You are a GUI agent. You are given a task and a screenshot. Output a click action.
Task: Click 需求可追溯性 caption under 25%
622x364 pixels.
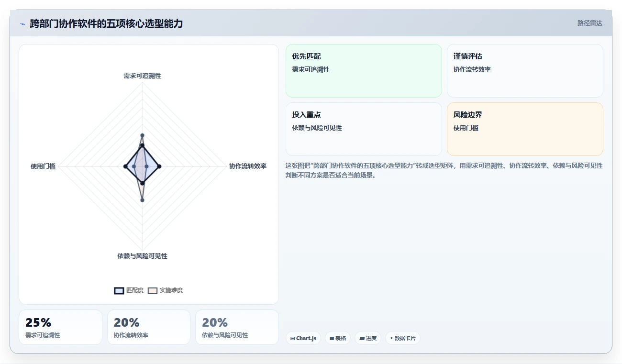tap(43, 335)
